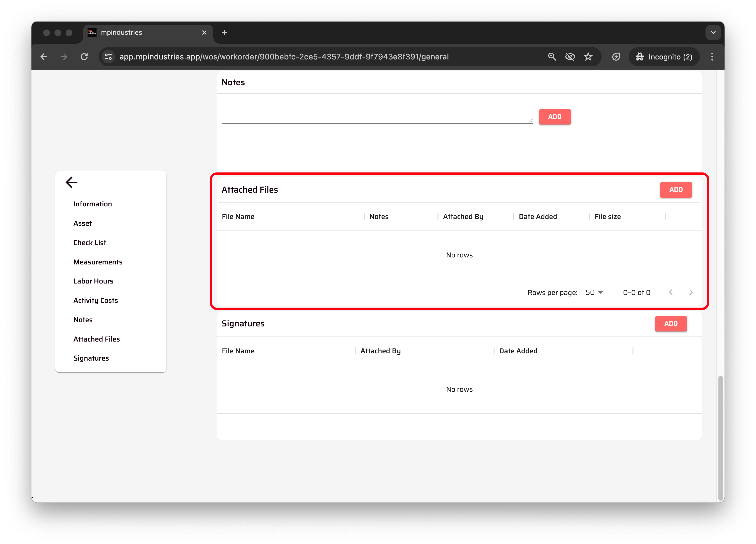Viewport: 756px width, 544px height.
Task: Jump to the Measurements section
Action: 98,262
